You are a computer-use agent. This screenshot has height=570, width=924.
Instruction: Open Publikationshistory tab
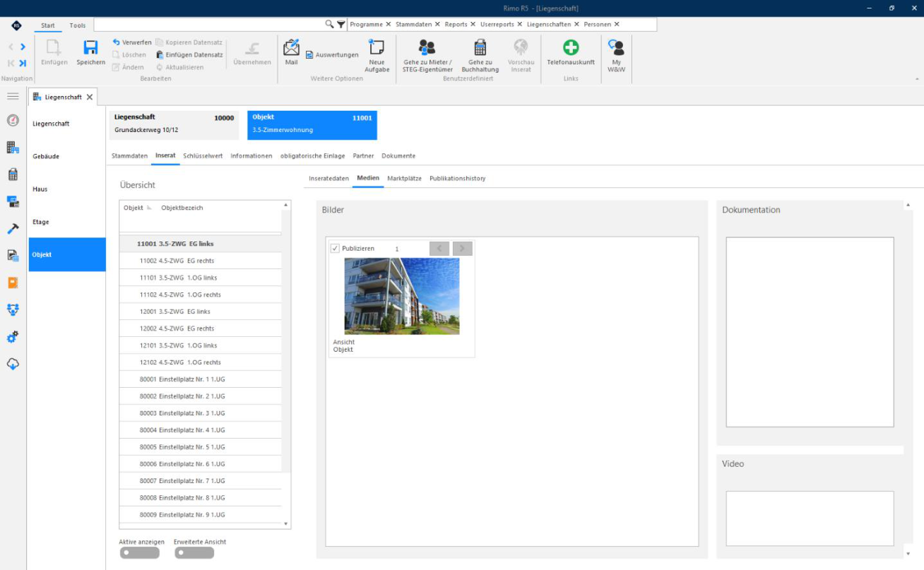(457, 179)
